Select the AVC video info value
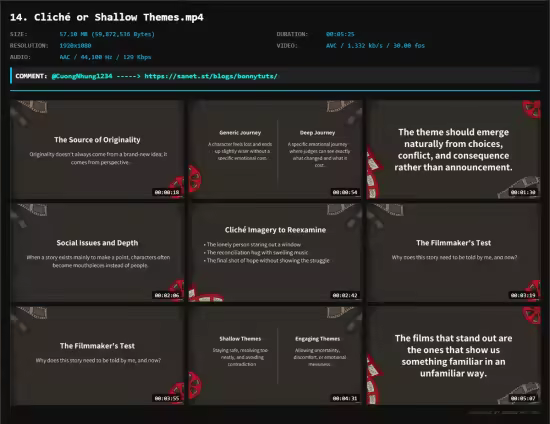Screen dimensions: 550x424 coord(375,46)
